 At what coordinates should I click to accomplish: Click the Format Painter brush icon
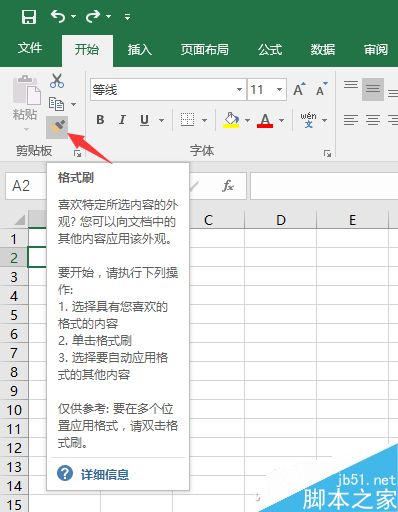pos(57,127)
